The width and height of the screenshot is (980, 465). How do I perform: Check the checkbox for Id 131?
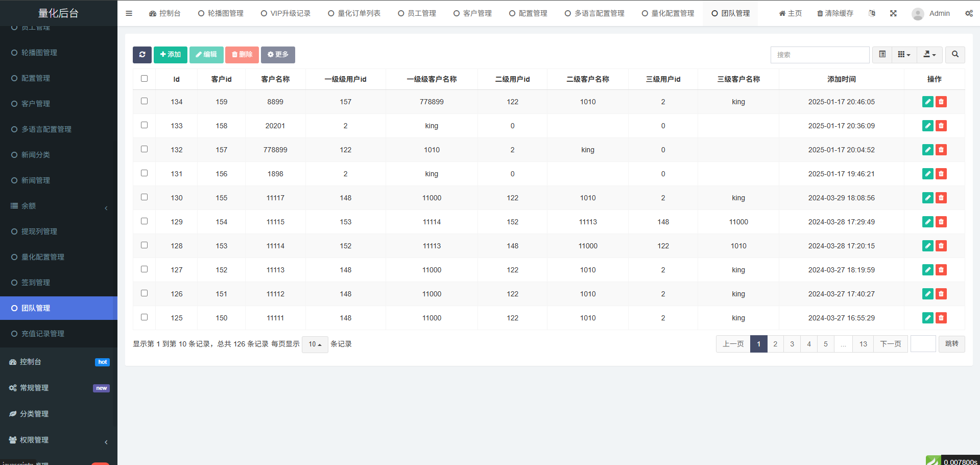click(144, 173)
